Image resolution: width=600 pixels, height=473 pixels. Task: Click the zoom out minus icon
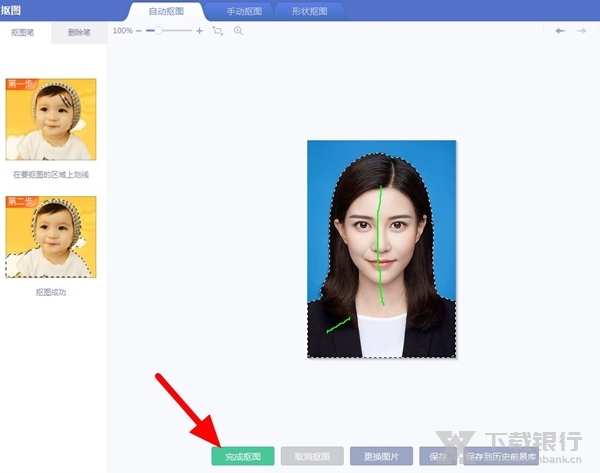[139, 31]
